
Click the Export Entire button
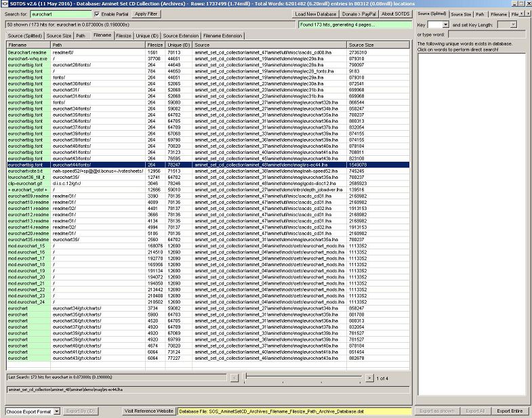pos(510,411)
